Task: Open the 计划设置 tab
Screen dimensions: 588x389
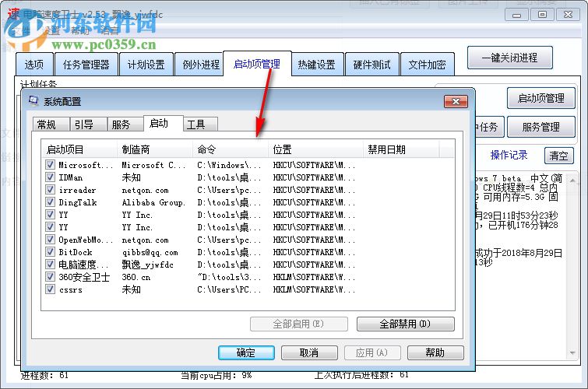Action: coord(146,65)
